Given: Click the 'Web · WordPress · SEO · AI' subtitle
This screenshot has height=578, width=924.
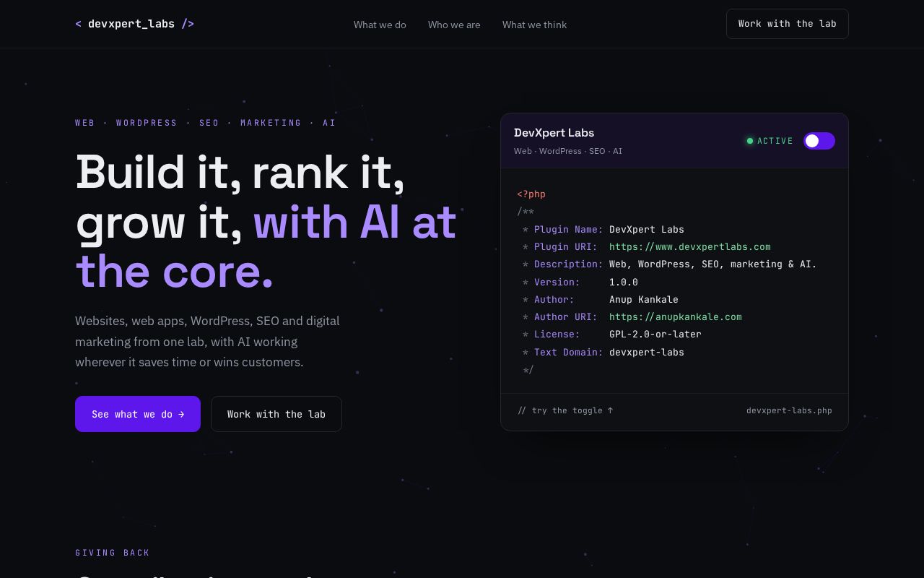Looking at the screenshot, I should 568,151.
